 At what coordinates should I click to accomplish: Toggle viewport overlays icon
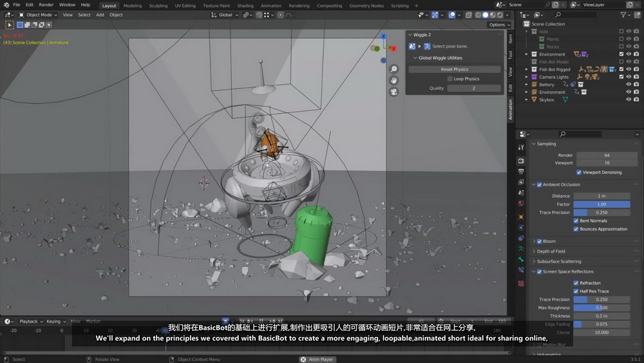(452, 15)
